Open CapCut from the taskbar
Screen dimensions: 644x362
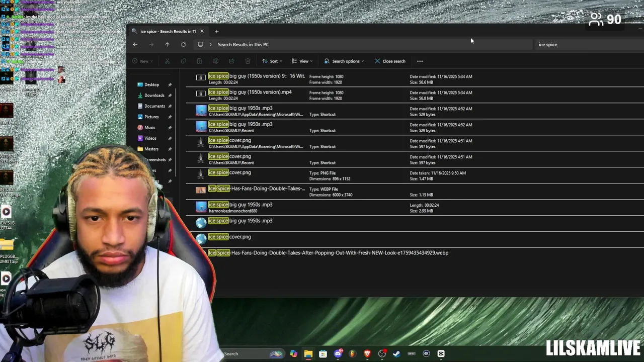point(441,353)
